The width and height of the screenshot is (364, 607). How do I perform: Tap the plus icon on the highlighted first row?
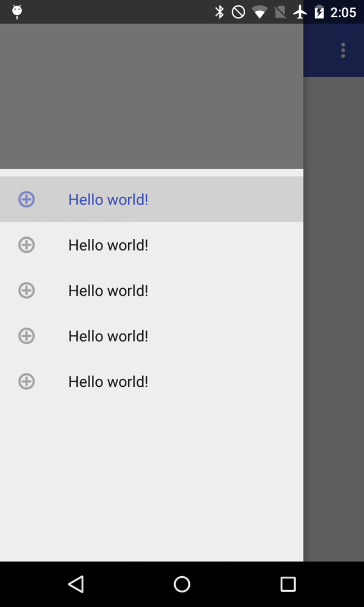coord(26,199)
